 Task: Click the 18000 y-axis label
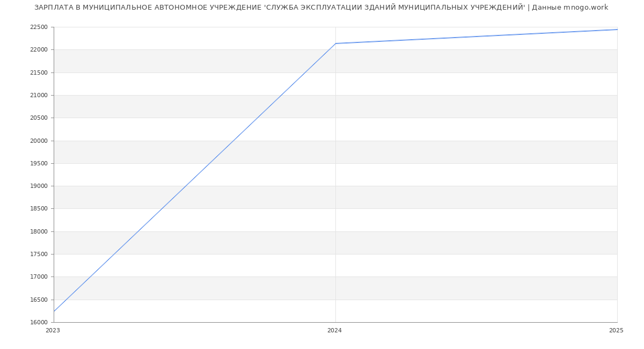point(39,232)
